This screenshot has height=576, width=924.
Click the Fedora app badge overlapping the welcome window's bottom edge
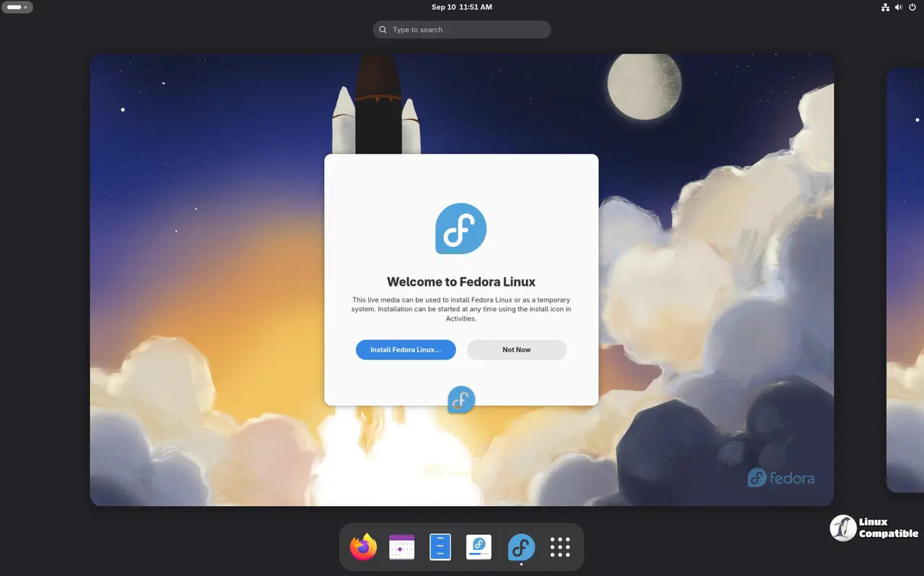(461, 400)
